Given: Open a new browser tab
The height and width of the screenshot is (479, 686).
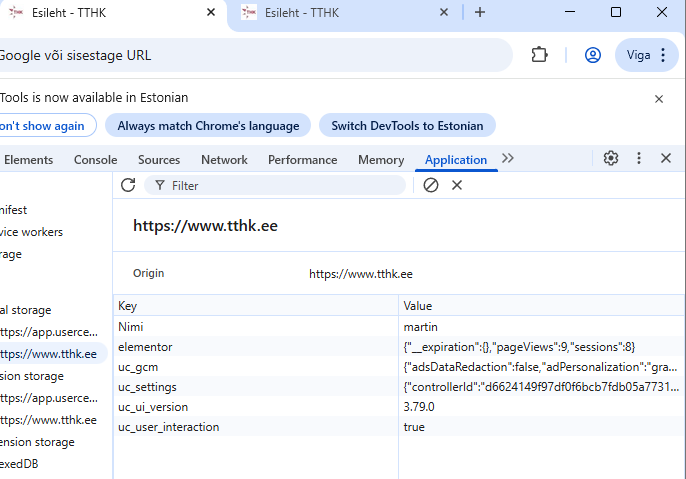Looking at the screenshot, I should tap(480, 12).
